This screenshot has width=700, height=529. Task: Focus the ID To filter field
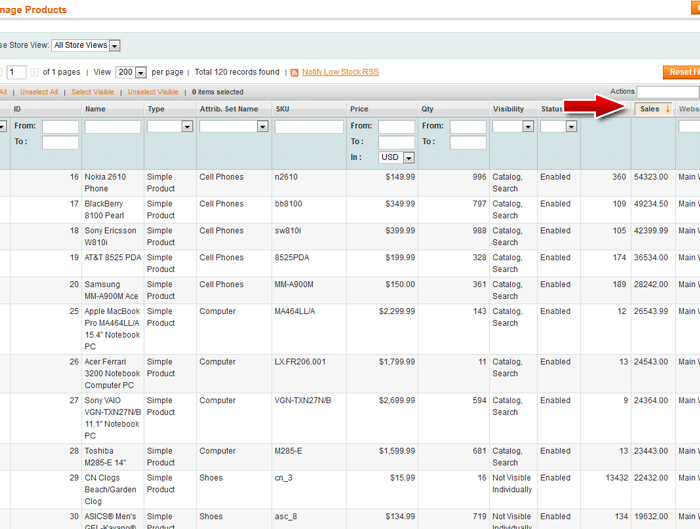point(60,142)
